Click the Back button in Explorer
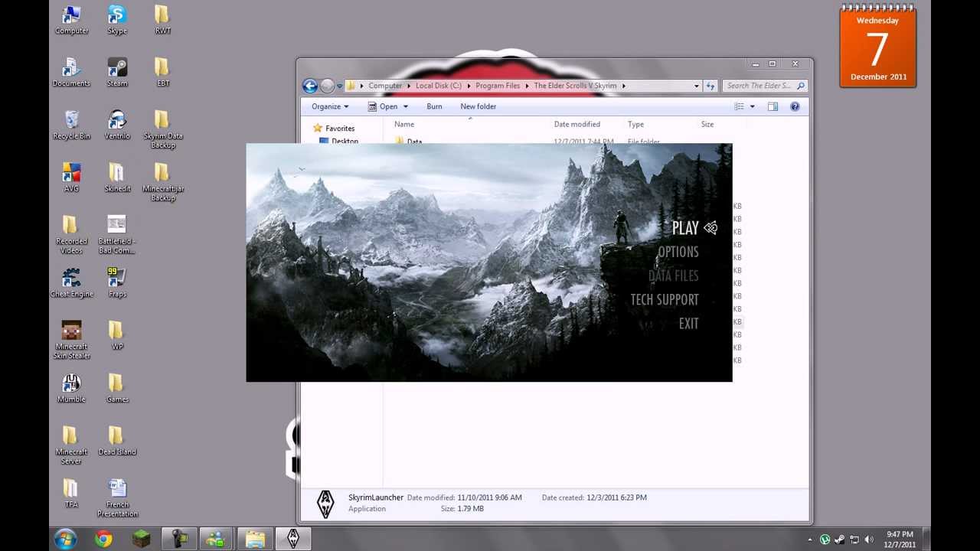 310,86
